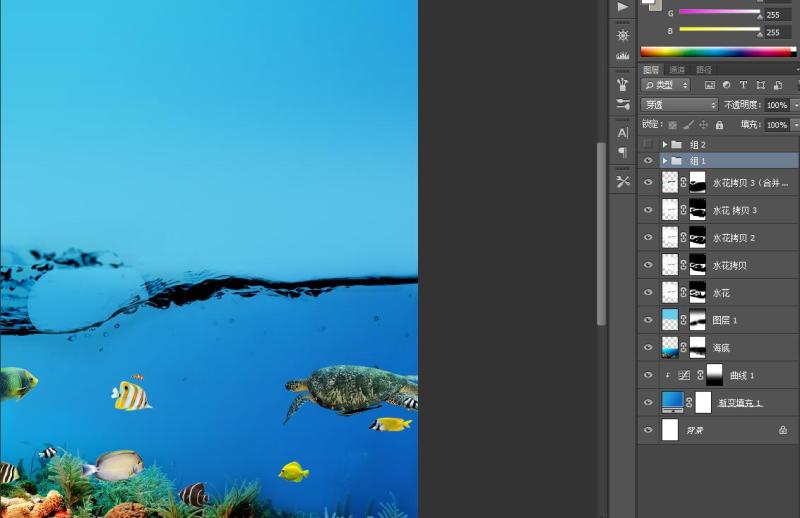Pick a color from the spectrum ramp

[x=718, y=52]
